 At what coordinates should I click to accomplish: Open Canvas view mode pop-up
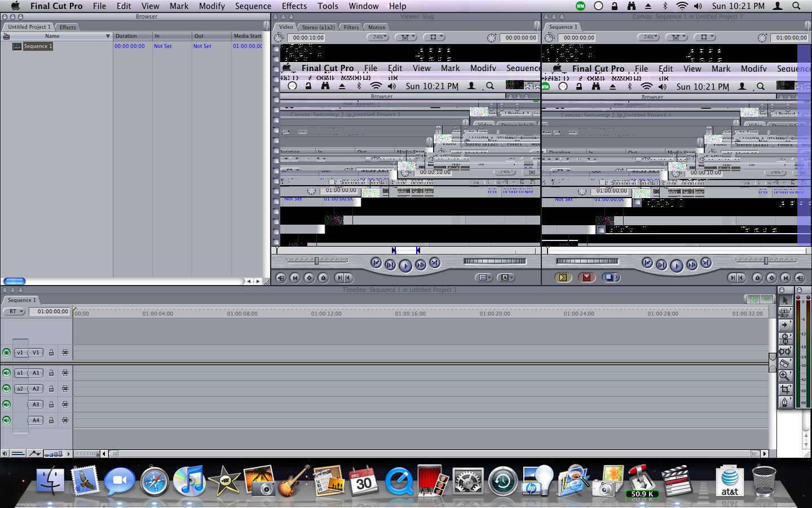(x=705, y=37)
